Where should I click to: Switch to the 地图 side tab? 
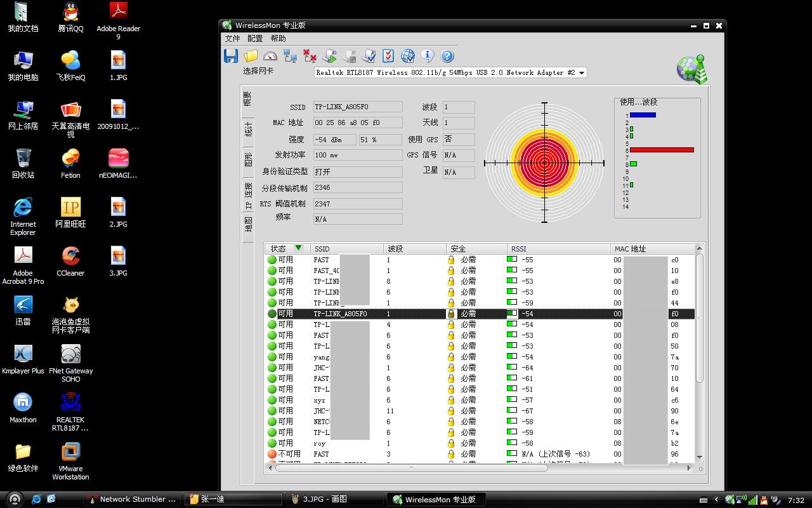247,225
